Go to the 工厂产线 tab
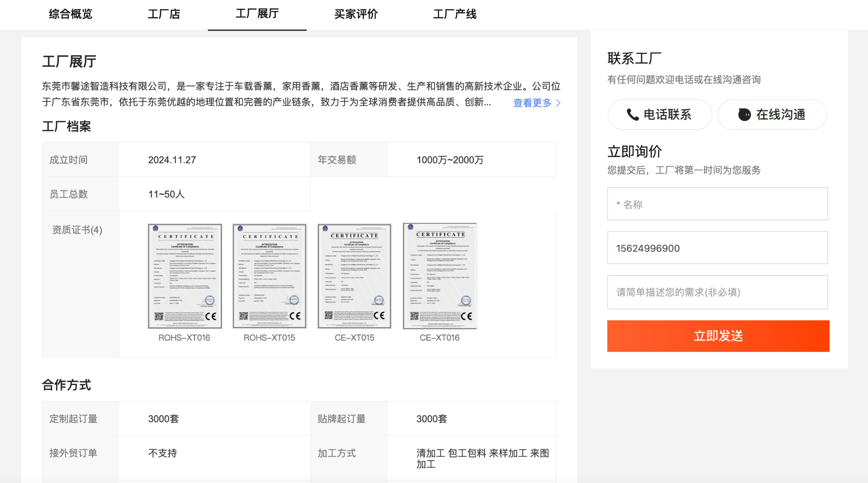868x483 pixels. [455, 14]
